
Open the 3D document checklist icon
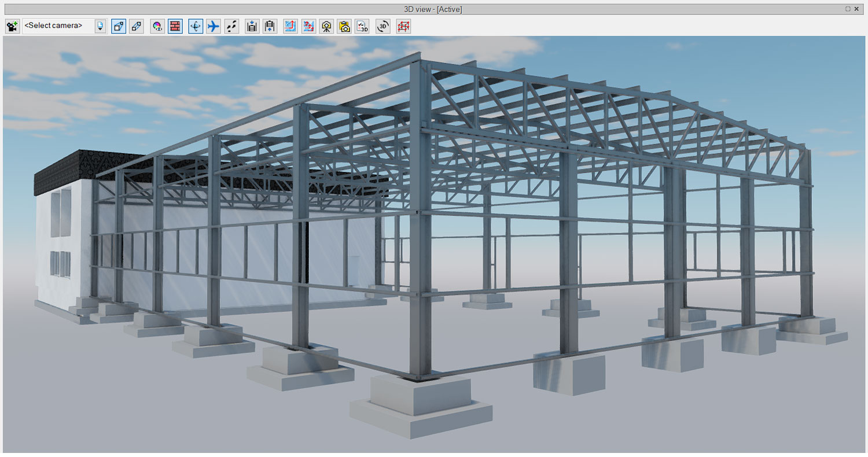pos(362,26)
